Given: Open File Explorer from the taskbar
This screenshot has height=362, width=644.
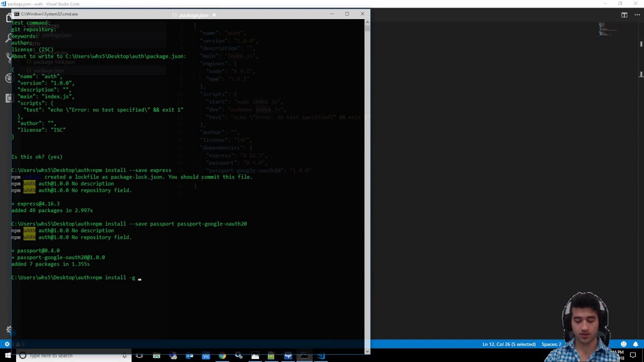Looking at the screenshot, I should click(x=156, y=356).
